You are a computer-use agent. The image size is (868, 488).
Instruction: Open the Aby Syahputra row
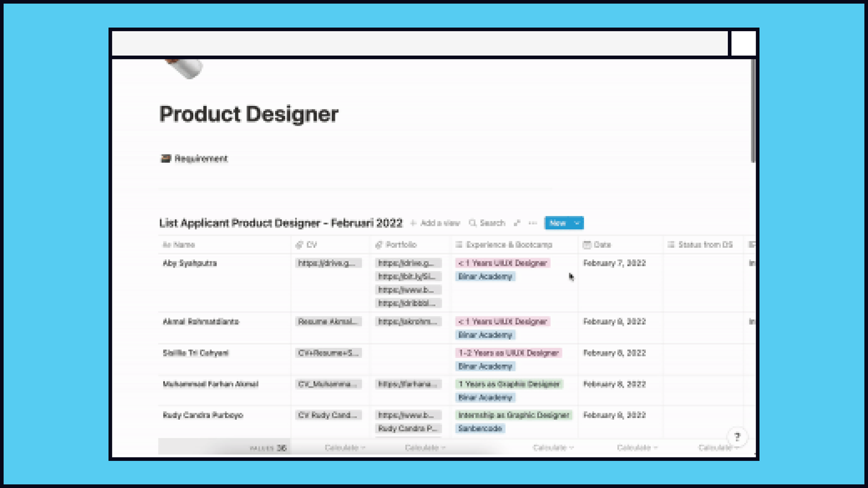pos(190,263)
